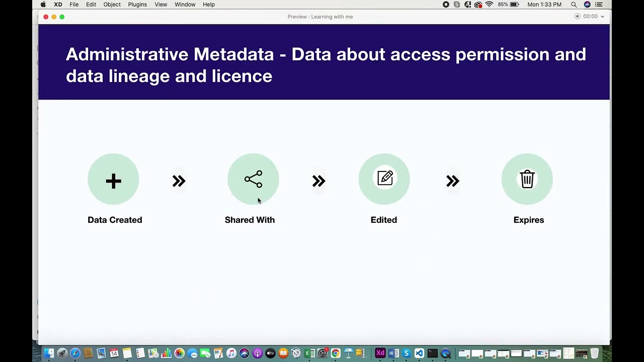Open Messages from the dock
This screenshot has width=644, height=362.
[192, 353]
